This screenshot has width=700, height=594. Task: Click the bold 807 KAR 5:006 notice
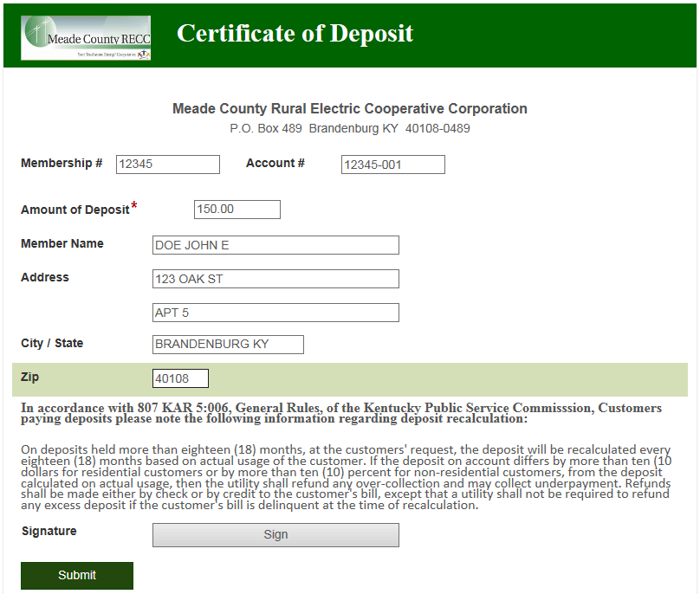341,413
